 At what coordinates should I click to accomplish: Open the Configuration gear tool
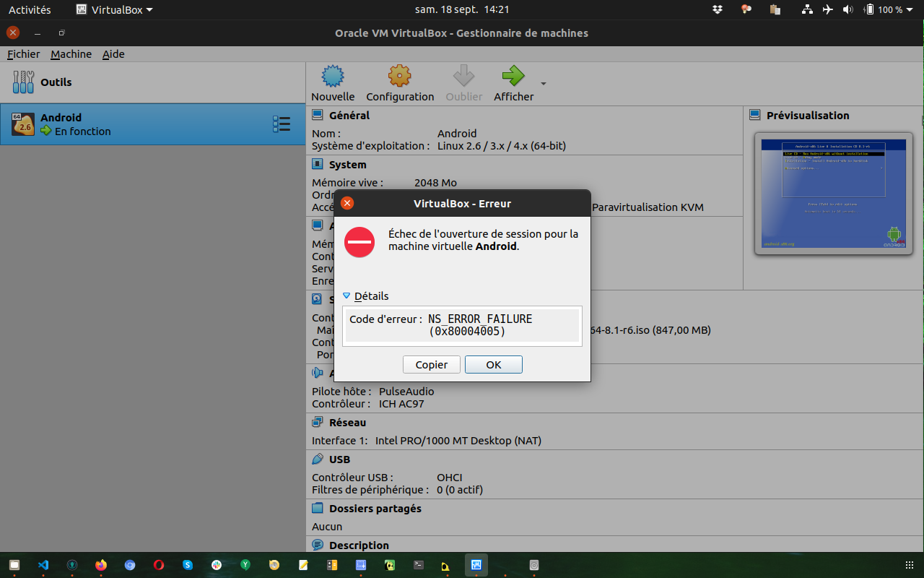(400, 76)
